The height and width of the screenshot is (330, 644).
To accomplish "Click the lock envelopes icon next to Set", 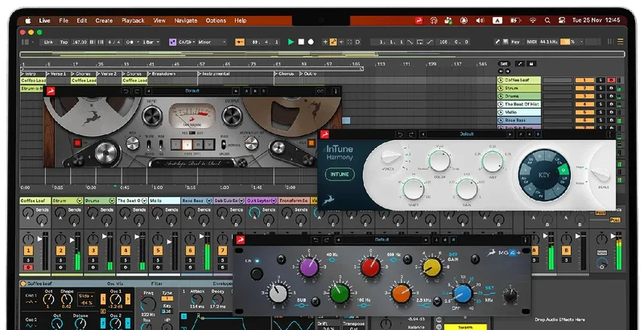I will pyautogui.click(x=531, y=64).
